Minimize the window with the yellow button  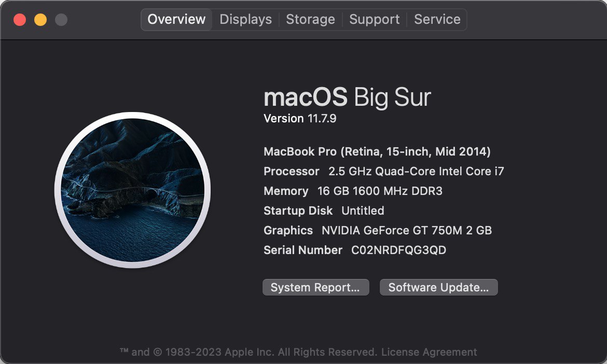(x=40, y=20)
